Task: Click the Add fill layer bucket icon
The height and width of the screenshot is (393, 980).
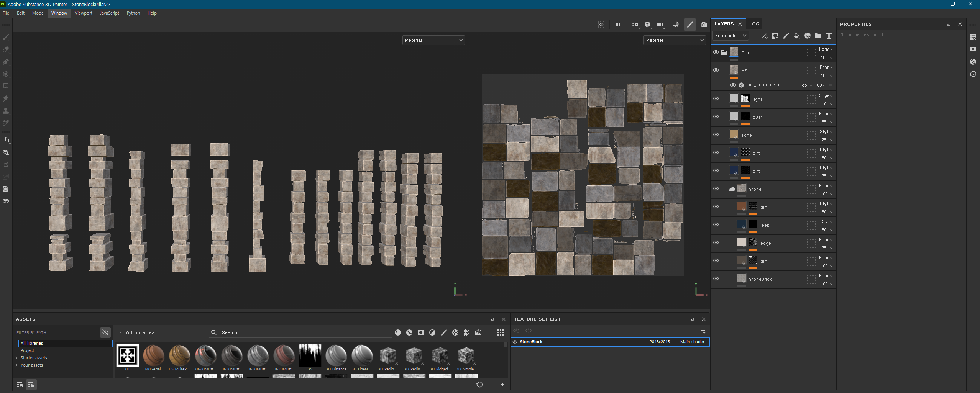Action: point(796,36)
